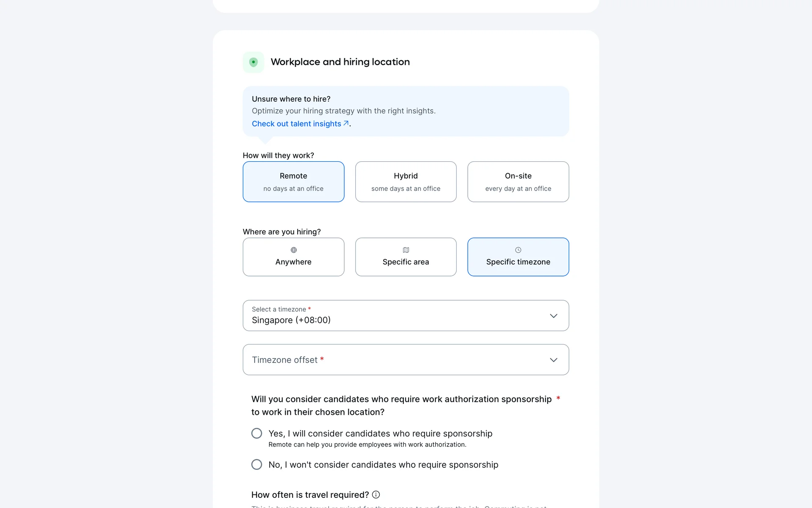Expand the Timezone offset dropdown
Viewport: 812px width, 508px height.
click(398, 360)
